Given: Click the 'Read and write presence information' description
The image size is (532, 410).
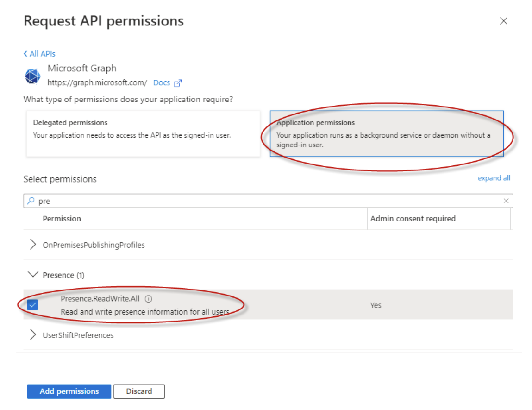Looking at the screenshot, I should click(x=145, y=312).
